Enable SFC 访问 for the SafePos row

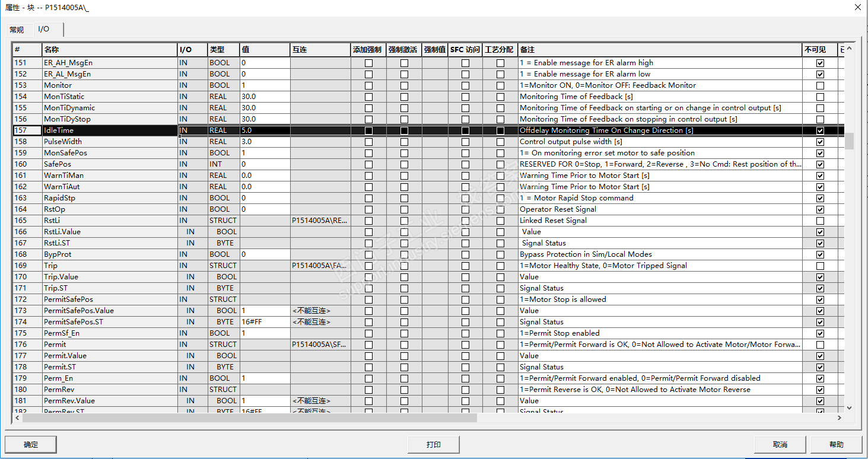tap(465, 164)
